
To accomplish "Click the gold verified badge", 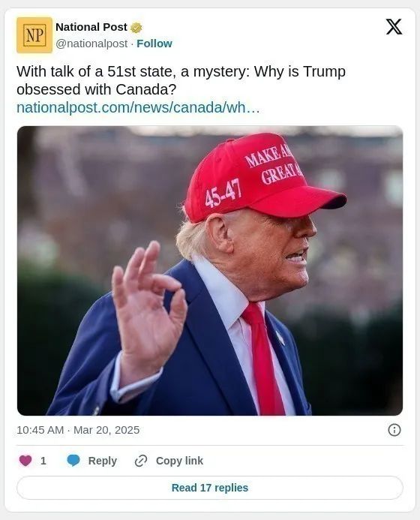I will click(x=136, y=28).
